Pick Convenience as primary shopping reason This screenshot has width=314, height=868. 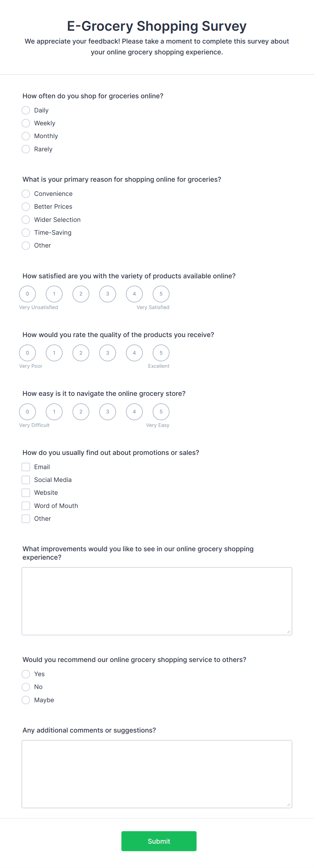[x=26, y=194]
